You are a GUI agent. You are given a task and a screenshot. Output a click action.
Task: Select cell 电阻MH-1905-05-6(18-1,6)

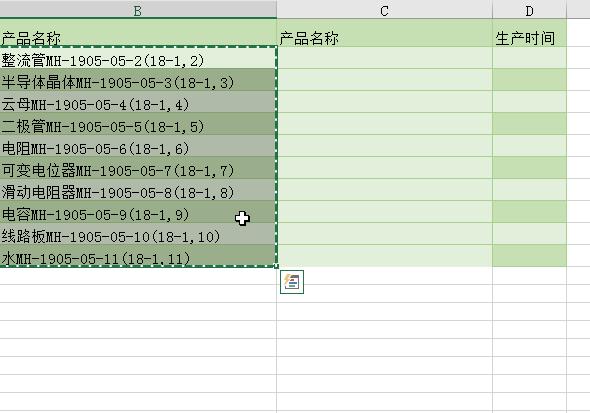click(x=138, y=146)
